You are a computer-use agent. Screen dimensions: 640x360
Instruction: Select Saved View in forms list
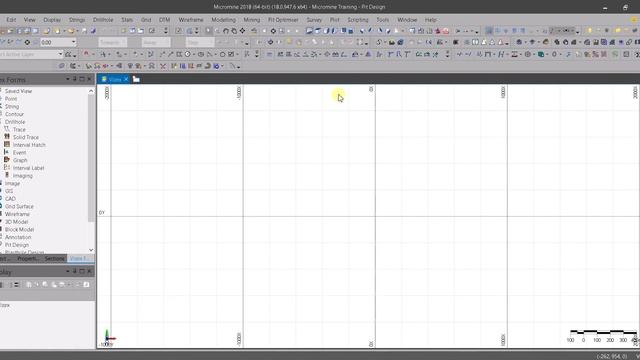coord(18,91)
